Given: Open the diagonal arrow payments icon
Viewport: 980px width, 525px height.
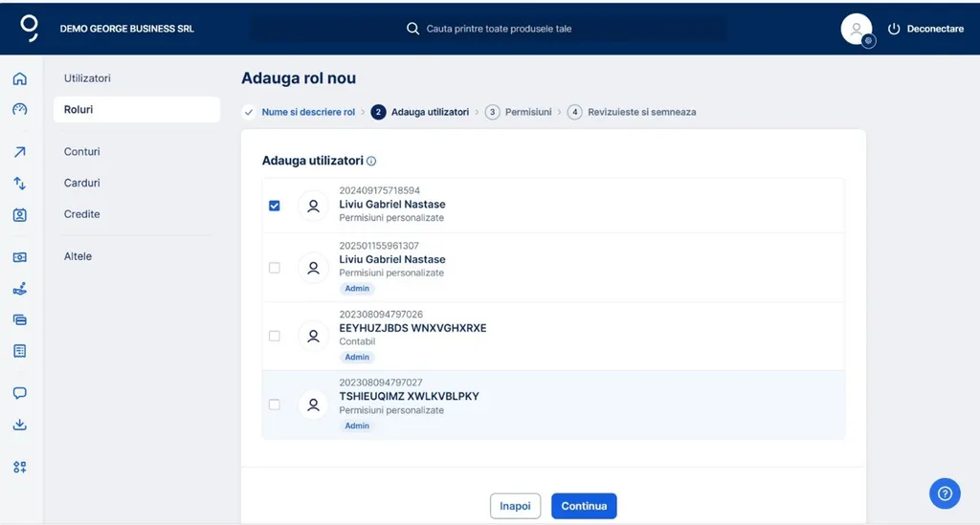Looking at the screenshot, I should 19,152.
